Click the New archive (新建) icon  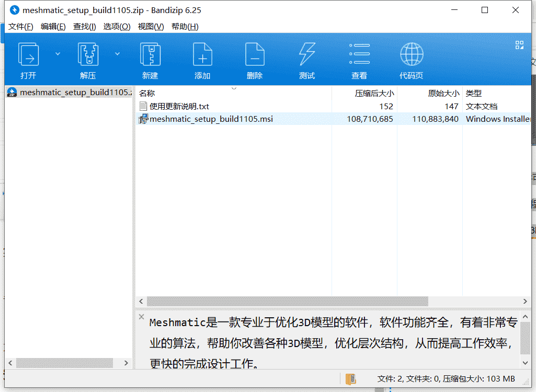coord(150,54)
